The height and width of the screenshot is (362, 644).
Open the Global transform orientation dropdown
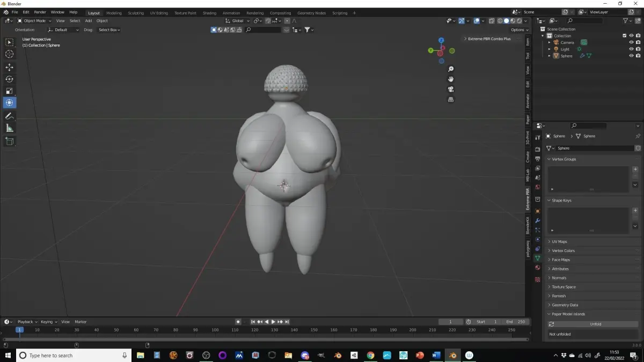tap(237, 21)
